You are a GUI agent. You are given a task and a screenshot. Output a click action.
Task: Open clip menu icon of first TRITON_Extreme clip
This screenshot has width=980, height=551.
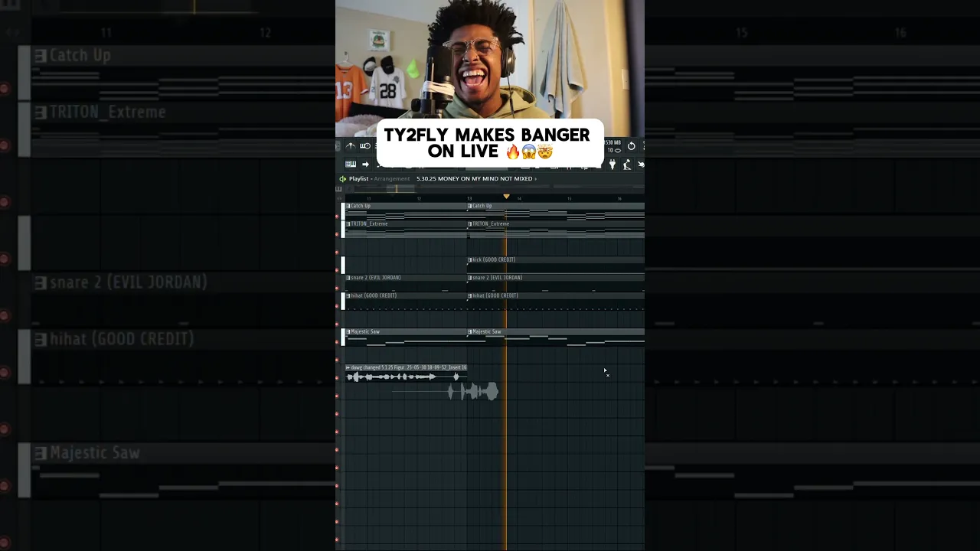point(348,224)
